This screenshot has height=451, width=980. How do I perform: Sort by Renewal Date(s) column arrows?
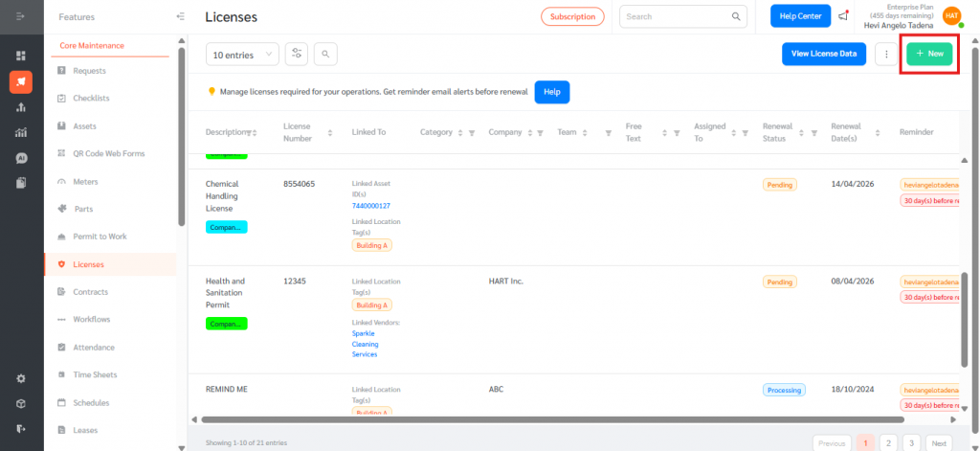click(x=879, y=133)
